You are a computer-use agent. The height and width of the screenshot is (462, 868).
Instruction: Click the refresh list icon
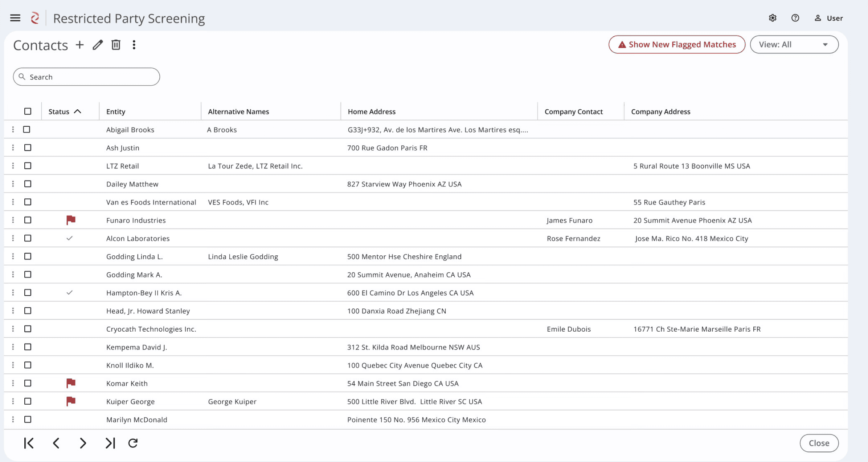point(133,443)
